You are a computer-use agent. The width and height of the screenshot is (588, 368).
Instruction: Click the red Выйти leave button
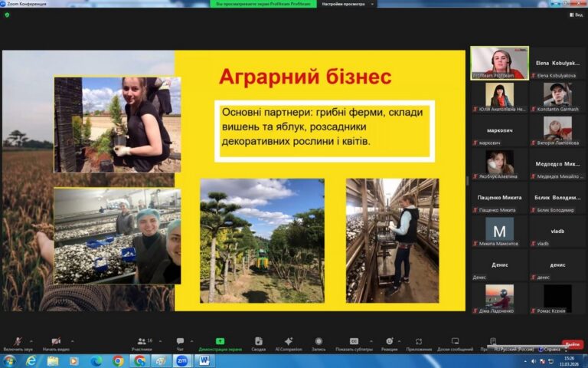(572, 344)
